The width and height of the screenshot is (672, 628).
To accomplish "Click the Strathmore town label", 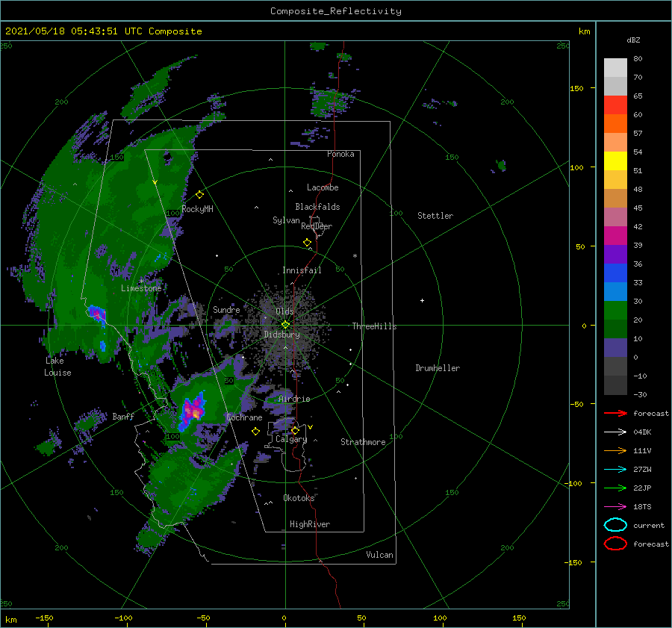I will tap(363, 442).
